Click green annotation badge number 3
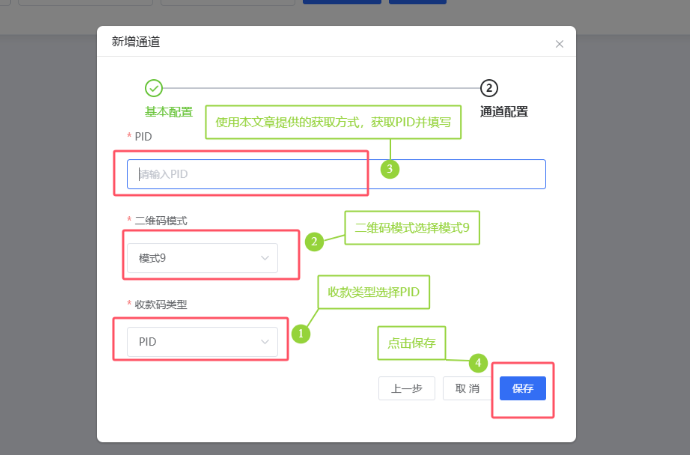Screen dimensions: 690x455 pyautogui.click(x=390, y=169)
